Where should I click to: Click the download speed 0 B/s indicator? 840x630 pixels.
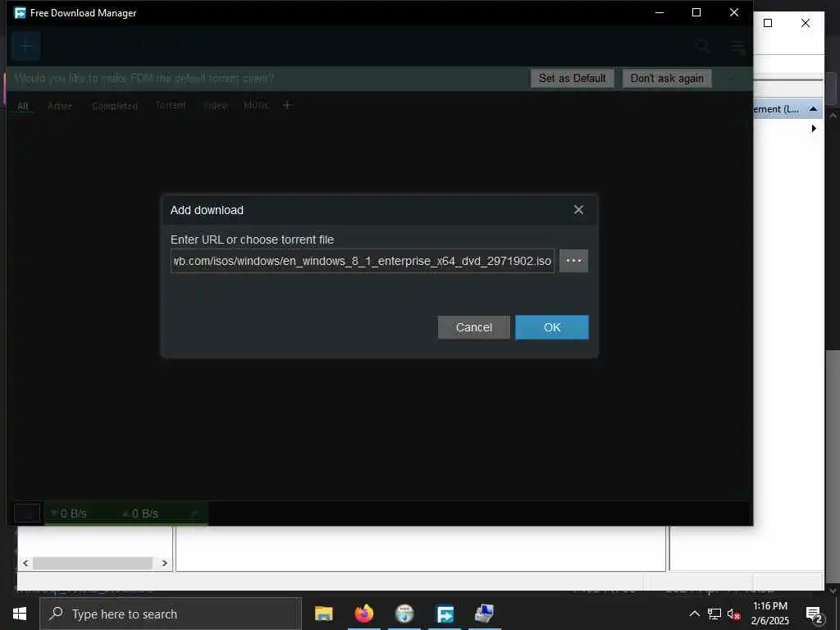click(69, 514)
